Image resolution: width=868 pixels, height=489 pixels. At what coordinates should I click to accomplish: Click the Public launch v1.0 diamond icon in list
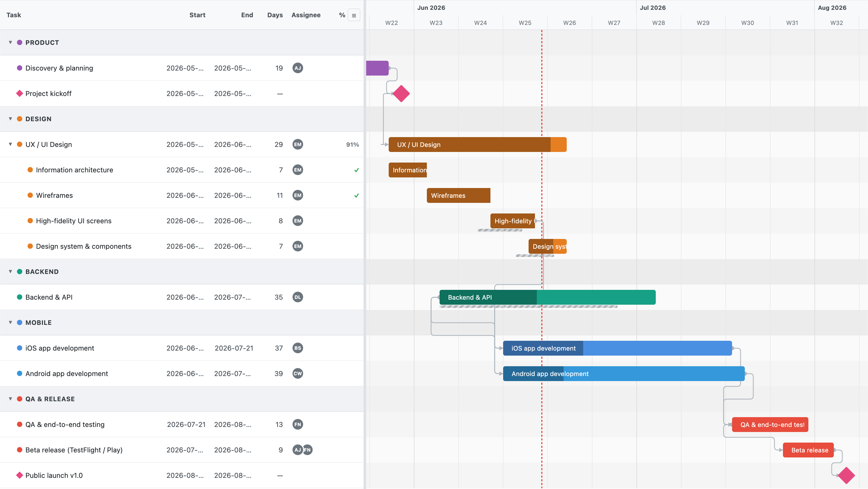[x=20, y=475]
